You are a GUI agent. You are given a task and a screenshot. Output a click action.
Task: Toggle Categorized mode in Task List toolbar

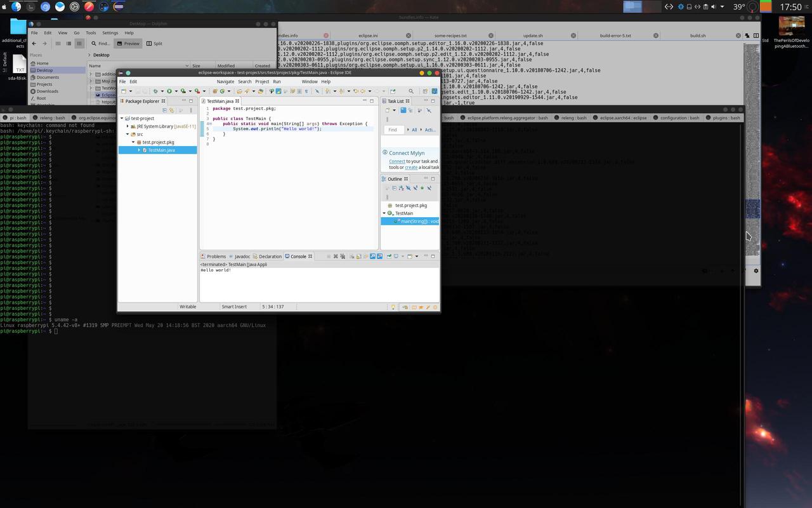point(403,110)
